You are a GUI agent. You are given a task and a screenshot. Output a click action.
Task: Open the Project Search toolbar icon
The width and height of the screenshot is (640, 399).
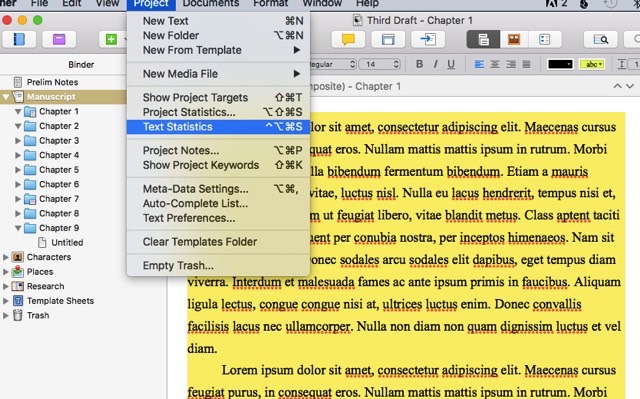[600, 39]
